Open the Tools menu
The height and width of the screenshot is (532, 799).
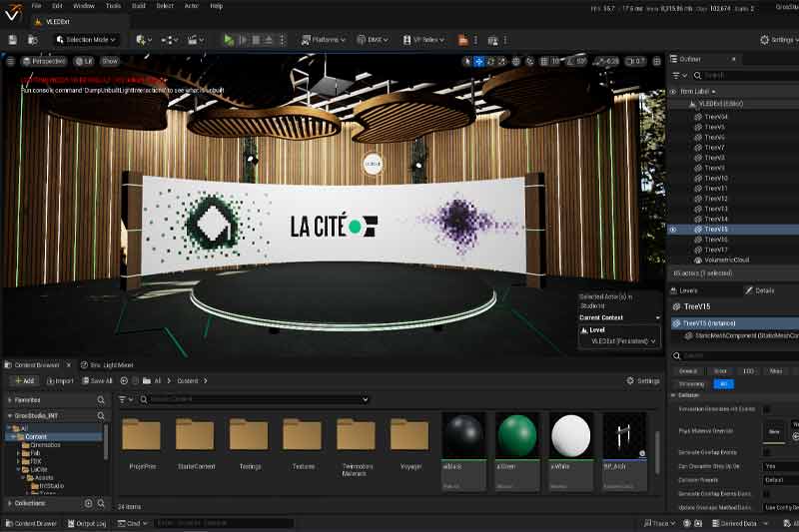click(113, 6)
